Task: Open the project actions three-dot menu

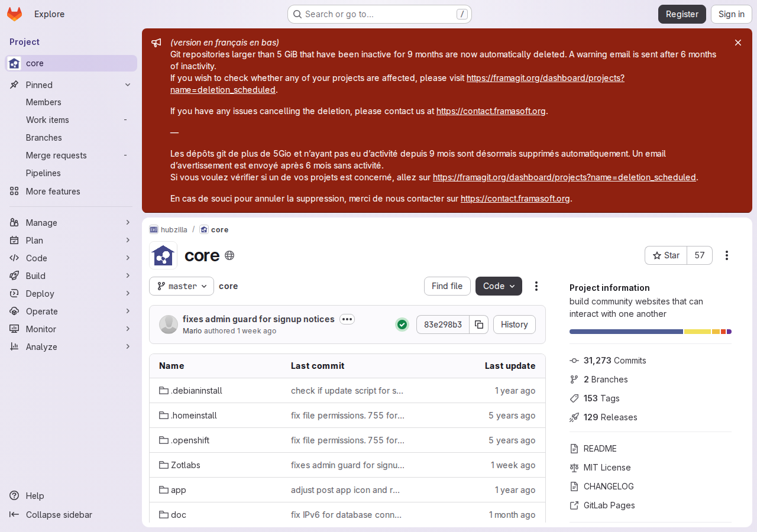Action: tap(727, 255)
